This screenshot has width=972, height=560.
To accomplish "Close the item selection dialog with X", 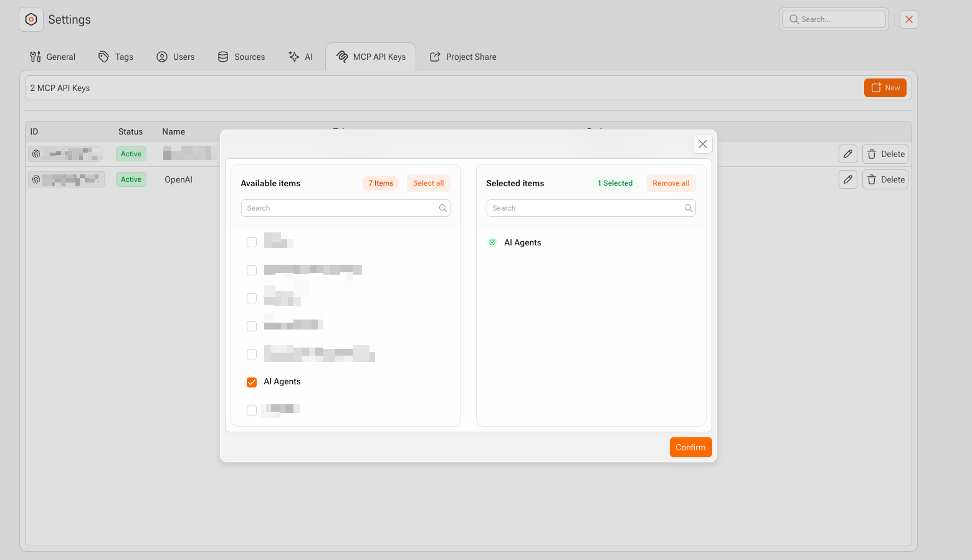I will click(x=702, y=144).
